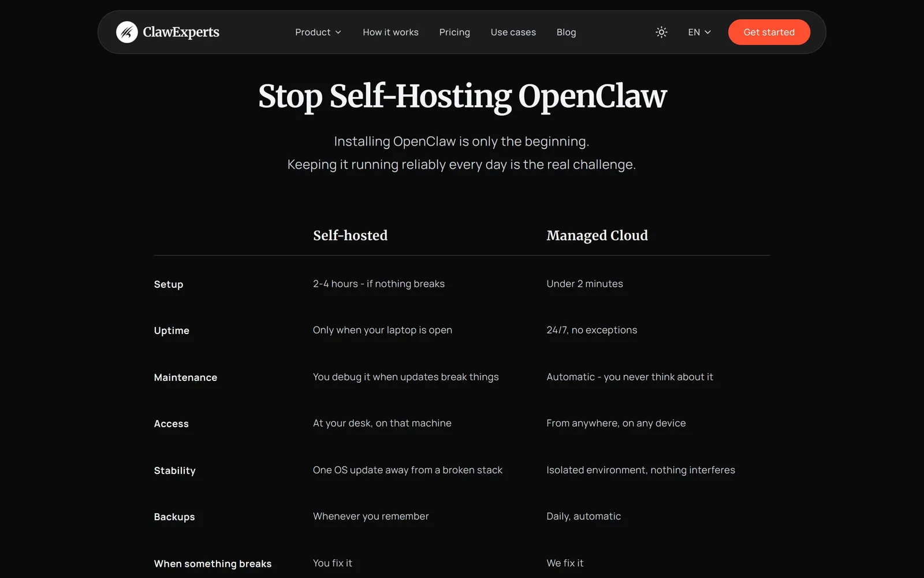This screenshot has width=924, height=578.
Task: Select the Stability row label
Action: pos(174,470)
